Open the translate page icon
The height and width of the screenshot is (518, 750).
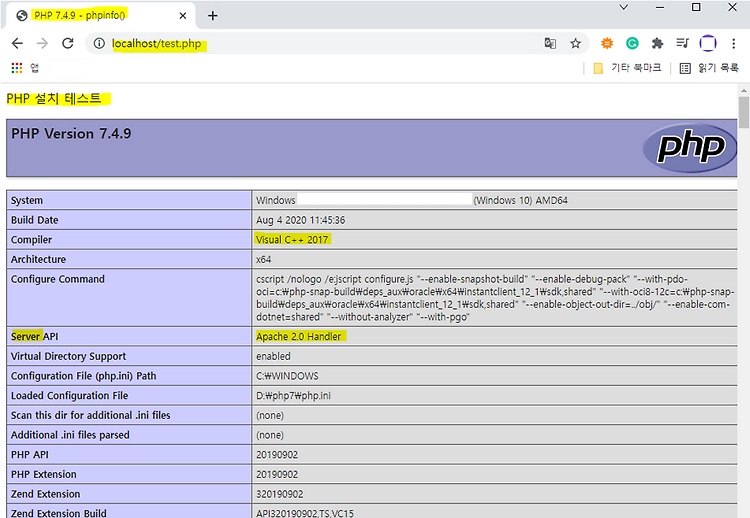(x=550, y=44)
